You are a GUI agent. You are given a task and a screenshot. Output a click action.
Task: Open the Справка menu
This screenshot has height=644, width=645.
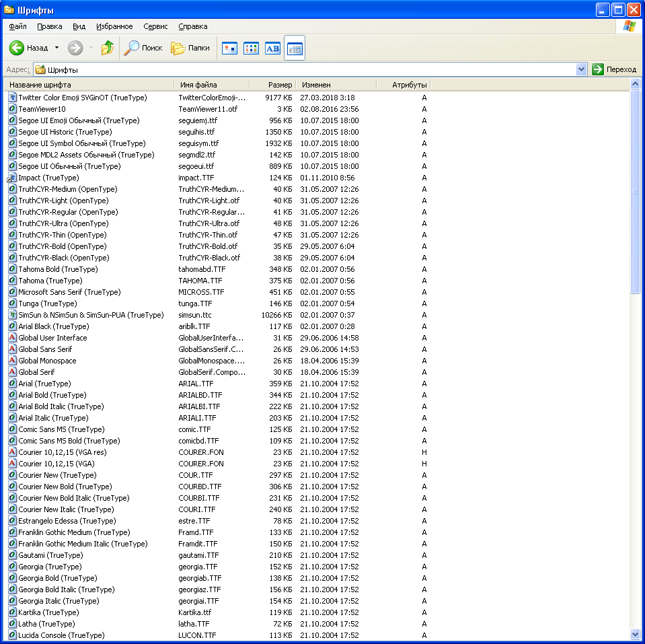click(x=193, y=26)
